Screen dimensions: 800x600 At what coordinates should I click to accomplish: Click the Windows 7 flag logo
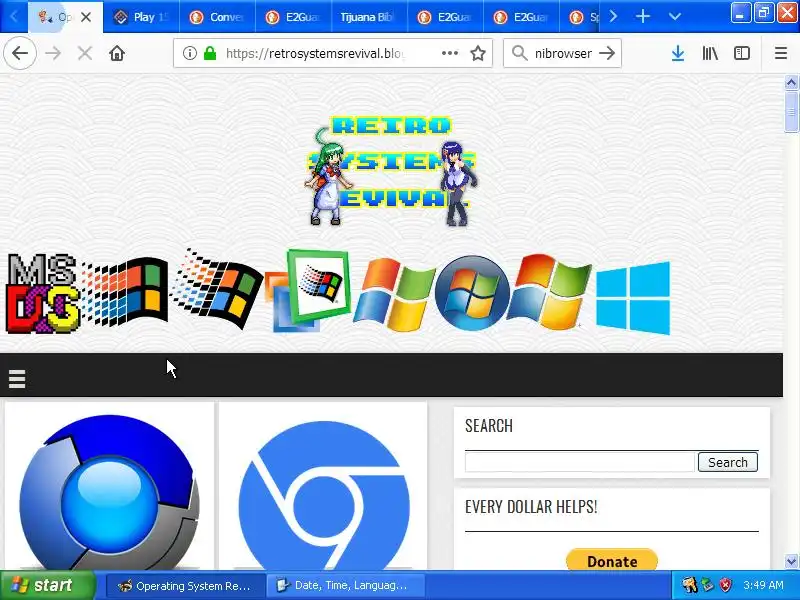pos(550,292)
